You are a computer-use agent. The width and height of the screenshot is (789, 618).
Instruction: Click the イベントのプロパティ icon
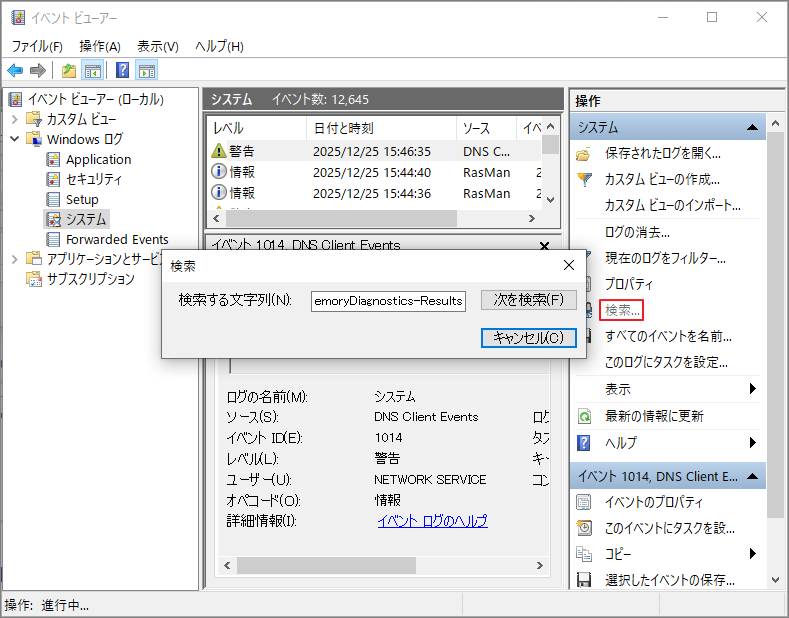click(x=584, y=502)
